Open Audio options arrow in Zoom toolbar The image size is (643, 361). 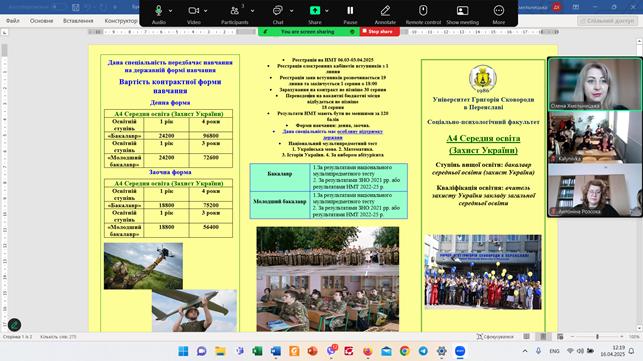pos(171,11)
